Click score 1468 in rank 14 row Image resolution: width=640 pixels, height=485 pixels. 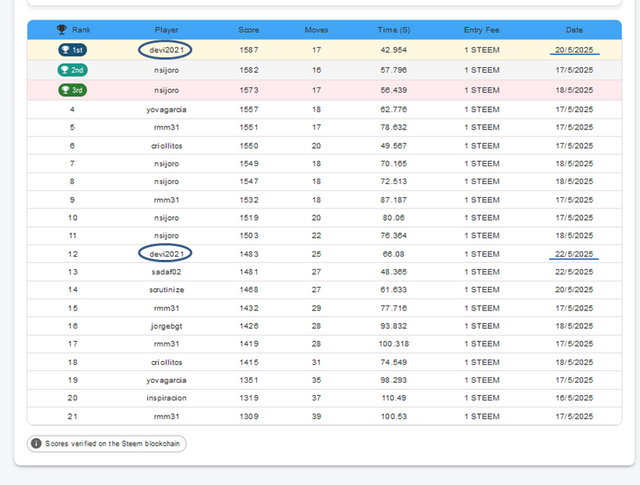[249, 290]
